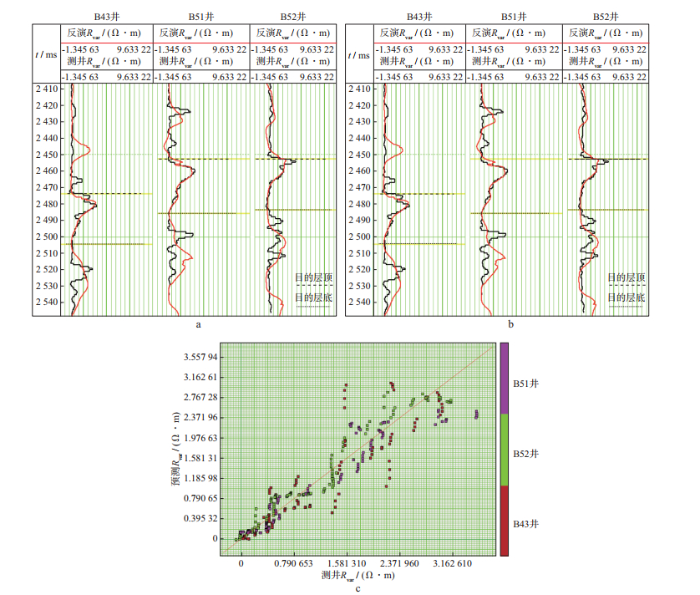
Task: Click the 目的层底 legend entry in panel b
Action: pos(626,297)
